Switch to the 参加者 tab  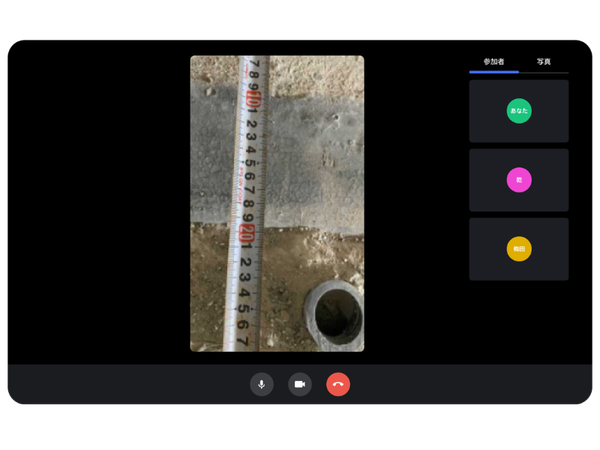click(494, 62)
